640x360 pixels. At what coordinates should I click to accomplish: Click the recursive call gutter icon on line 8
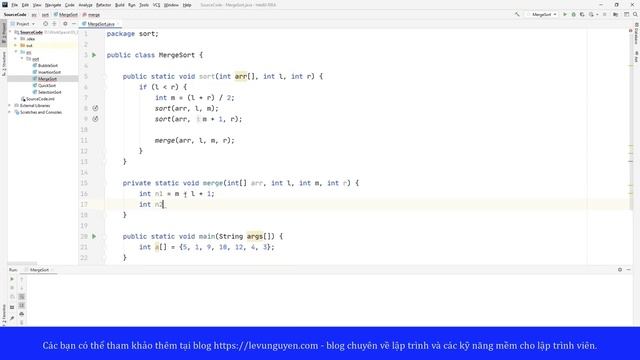[95, 108]
